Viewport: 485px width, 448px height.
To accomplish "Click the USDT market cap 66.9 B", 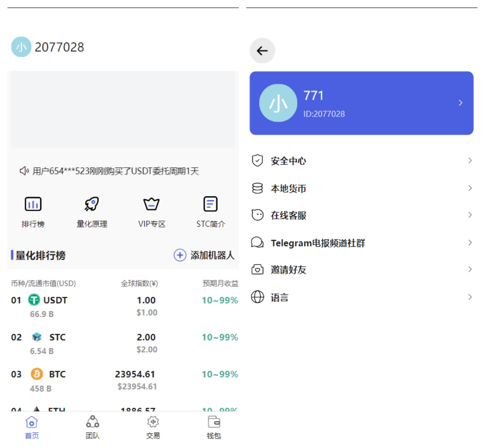I will coord(42,314).
